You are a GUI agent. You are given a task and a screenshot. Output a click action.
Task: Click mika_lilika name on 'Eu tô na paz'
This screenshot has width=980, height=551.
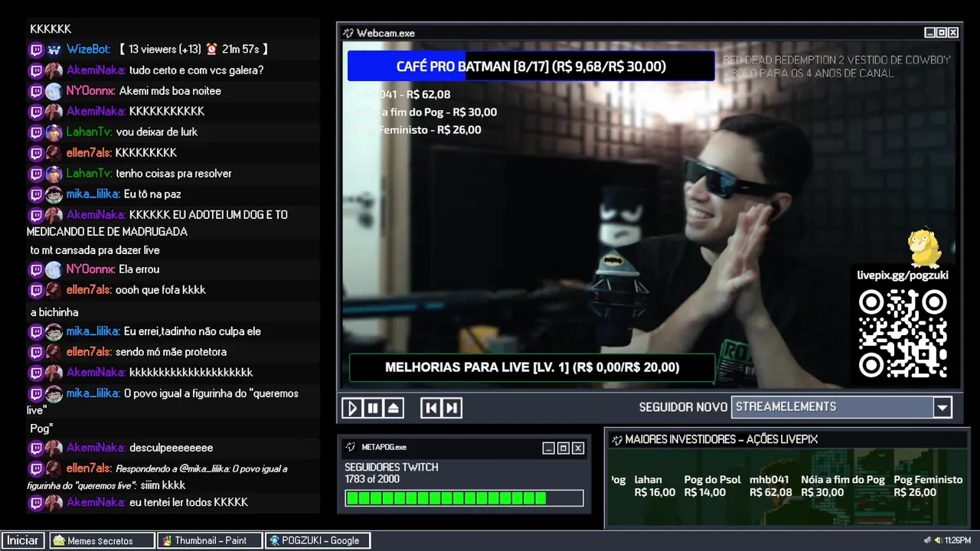pyautogui.click(x=93, y=194)
